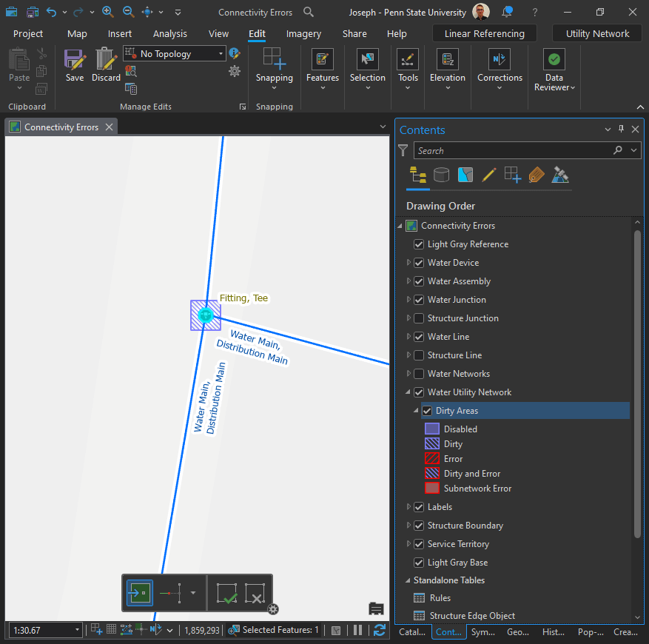Click the Utility Network tab button

[x=597, y=33]
